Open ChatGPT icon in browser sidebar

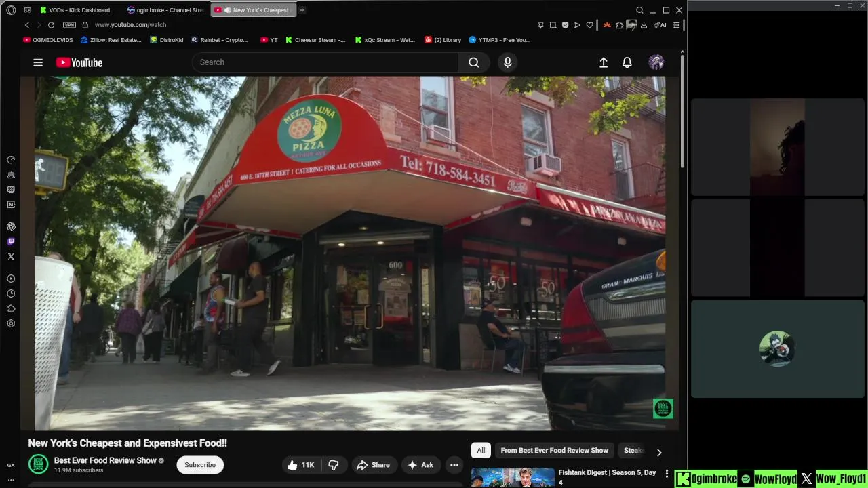[11, 227]
